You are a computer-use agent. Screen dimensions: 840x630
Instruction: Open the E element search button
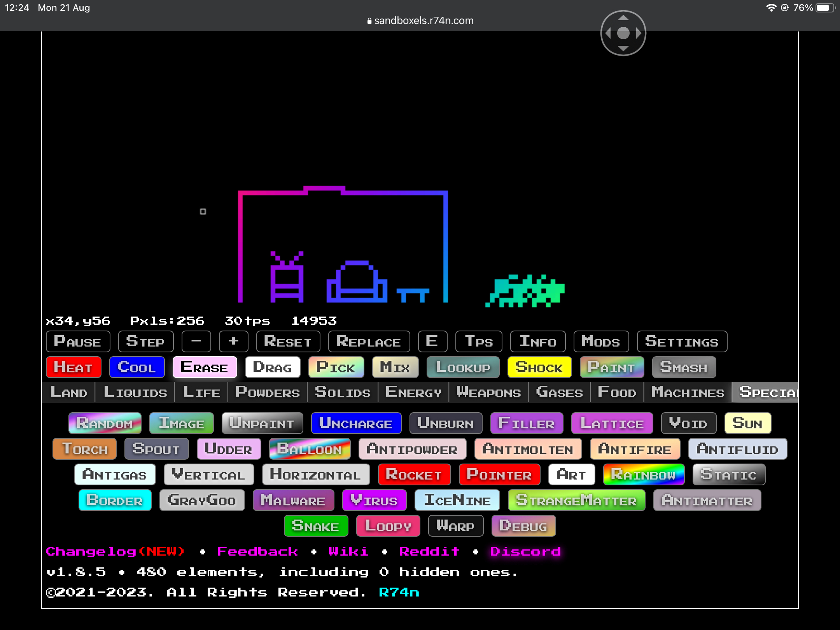click(432, 341)
